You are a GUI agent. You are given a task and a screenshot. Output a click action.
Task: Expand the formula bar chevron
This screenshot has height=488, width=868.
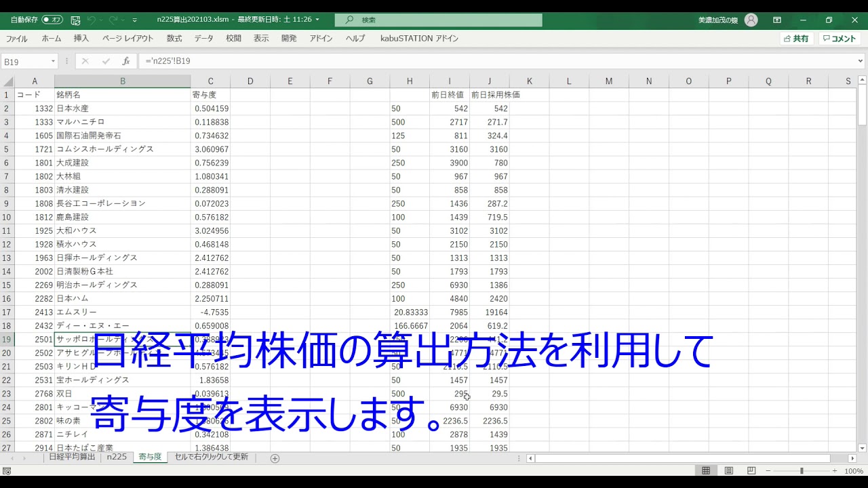861,61
